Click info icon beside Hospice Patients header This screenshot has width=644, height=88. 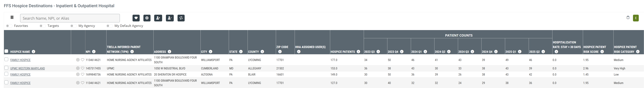coord(358,52)
